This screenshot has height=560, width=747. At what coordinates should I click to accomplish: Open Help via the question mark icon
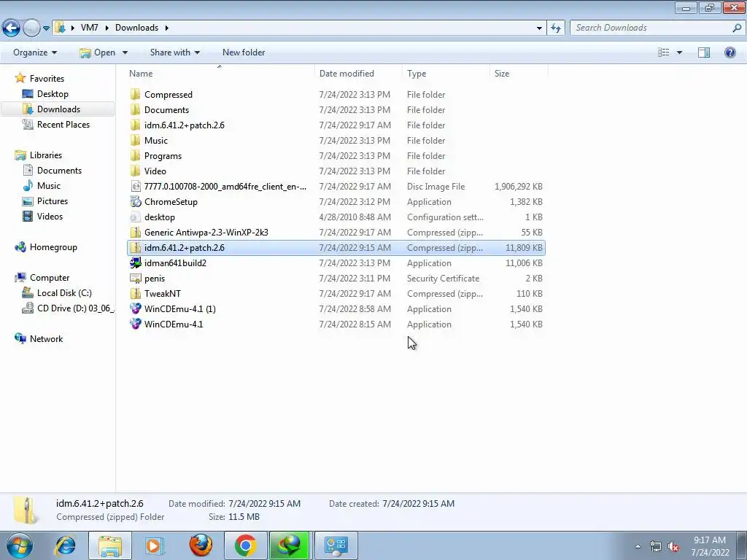click(x=729, y=52)
